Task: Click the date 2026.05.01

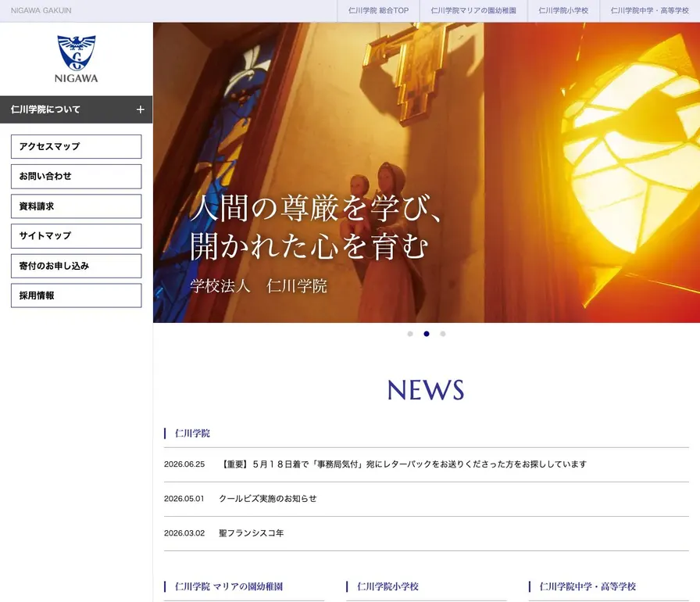Action: [184, 499]
